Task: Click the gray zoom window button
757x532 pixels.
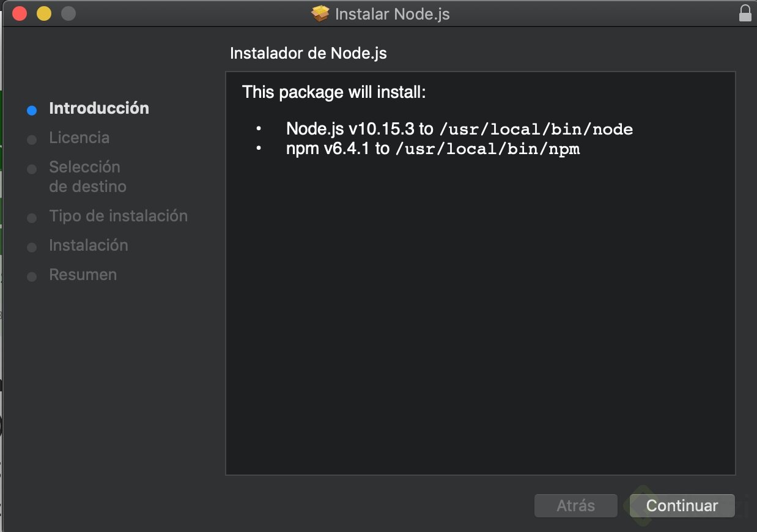Action: click(x=68, y=13)
